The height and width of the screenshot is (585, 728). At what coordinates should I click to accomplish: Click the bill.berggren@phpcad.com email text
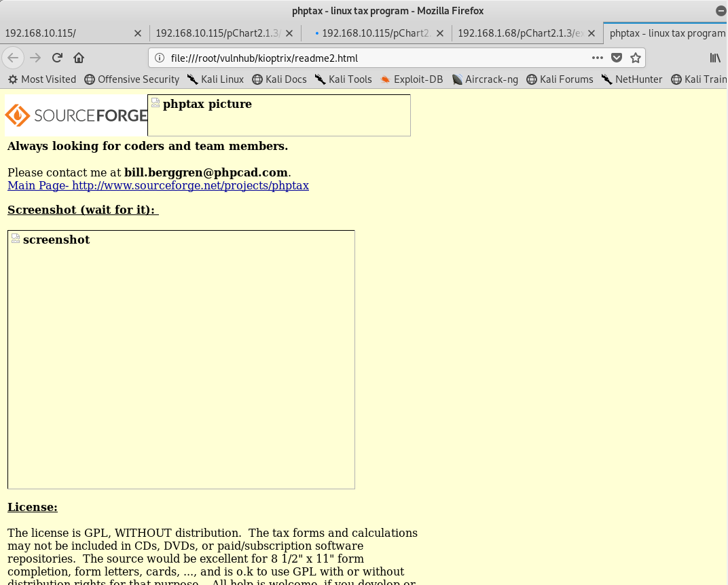point(206,172)
